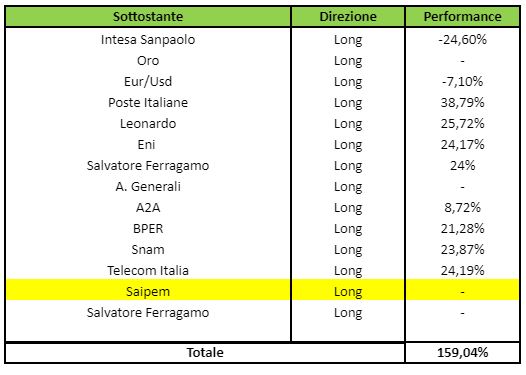Click the Performance column header
This screenshot has height=375, width=526.
[x=462, y=16]
